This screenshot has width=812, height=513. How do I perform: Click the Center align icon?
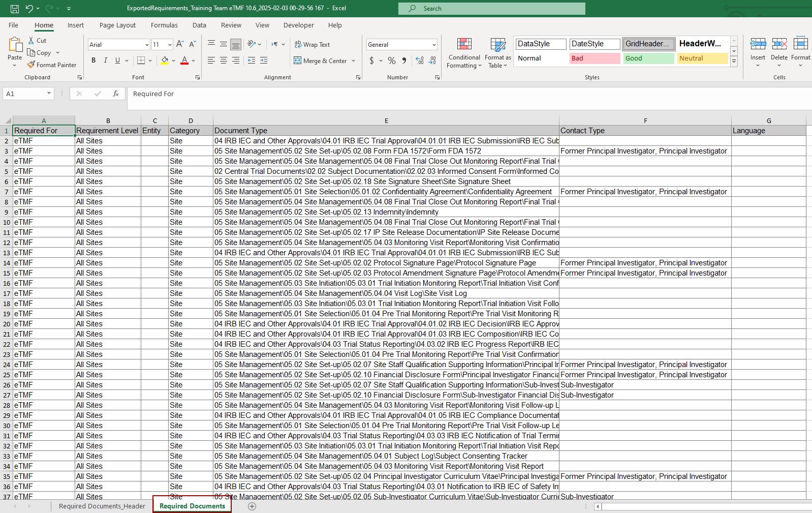coord(224,61)
